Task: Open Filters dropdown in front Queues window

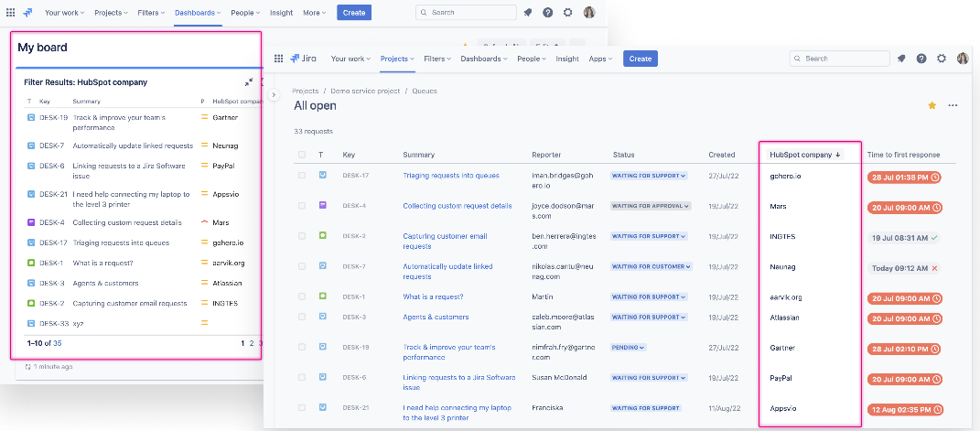Action: 437,58
